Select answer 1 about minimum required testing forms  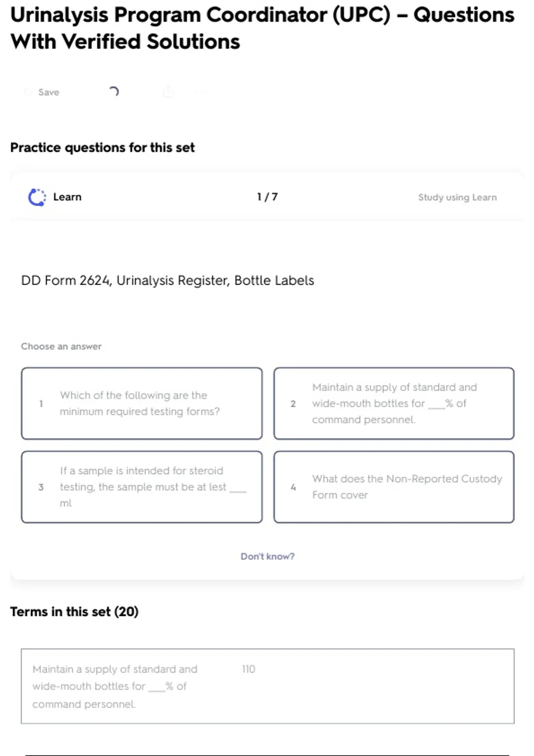142,403
